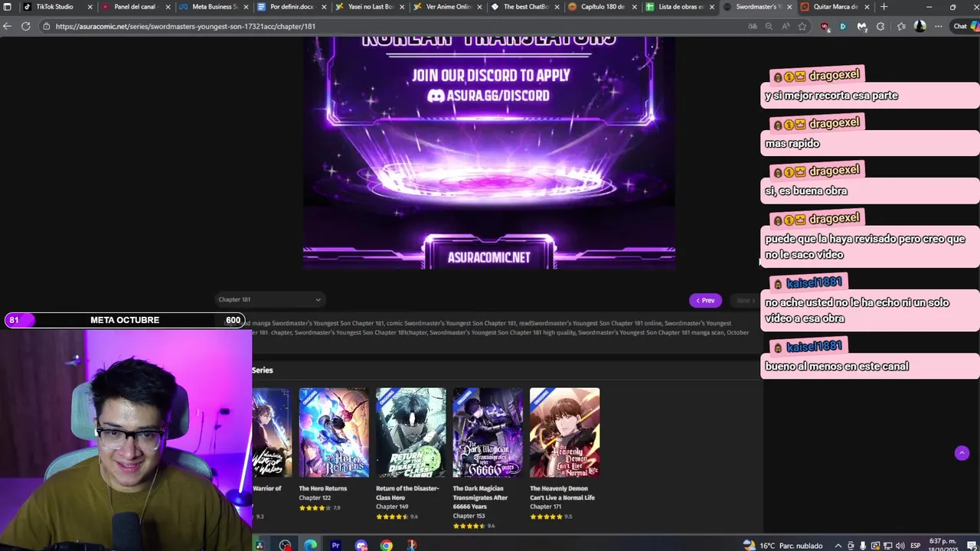Open Discord from the taskbar

point(361,546)
